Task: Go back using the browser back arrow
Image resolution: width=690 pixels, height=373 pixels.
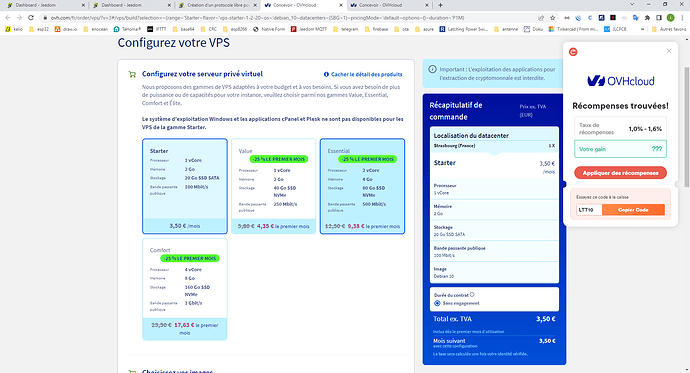Action: point(7,18)
